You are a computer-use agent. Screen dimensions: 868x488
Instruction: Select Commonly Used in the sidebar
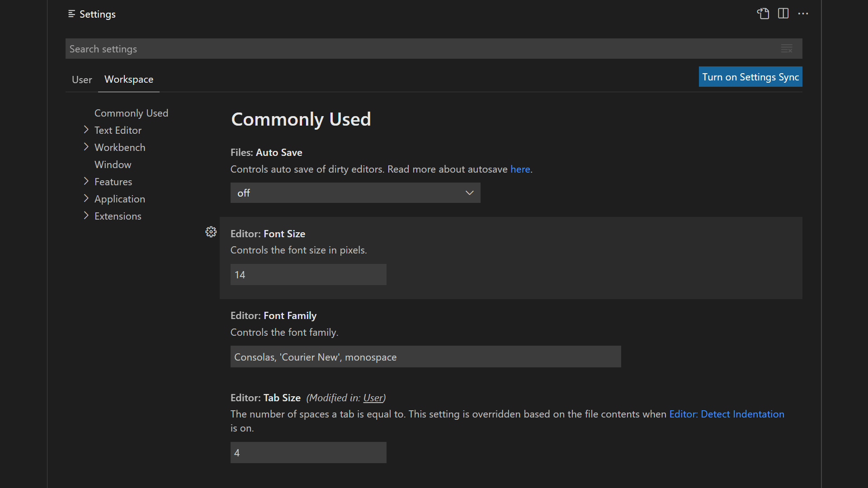(131, 113)
